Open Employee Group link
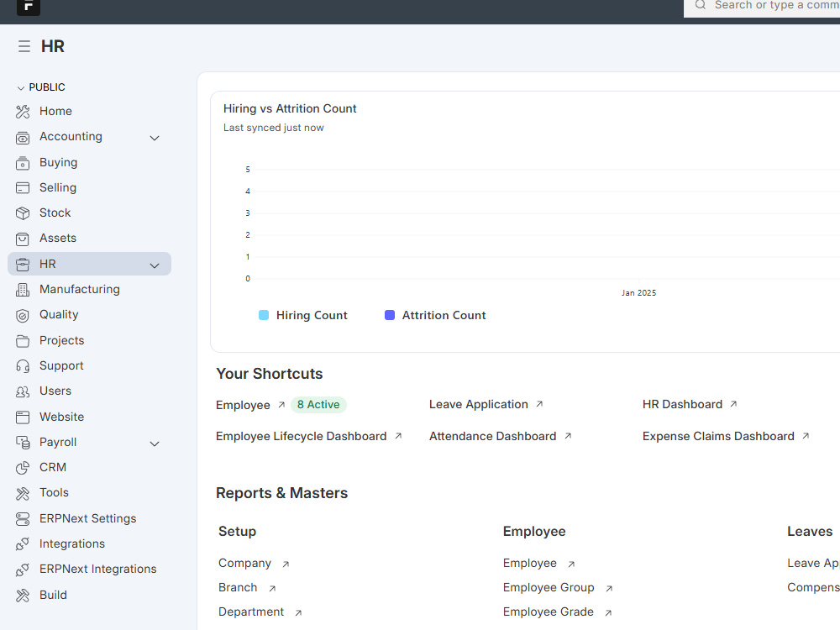Viewport: 840px width, 630px height. [x=549, y=588]
